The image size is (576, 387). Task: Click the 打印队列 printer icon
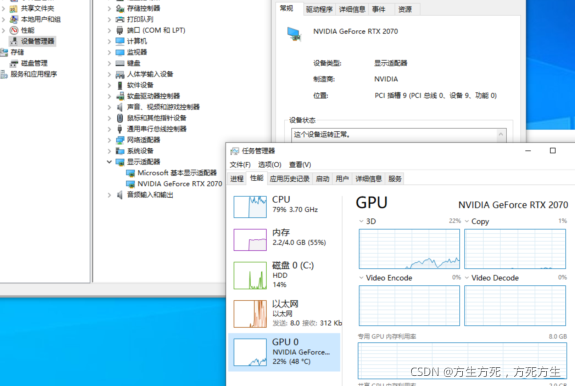click(120, 19)
